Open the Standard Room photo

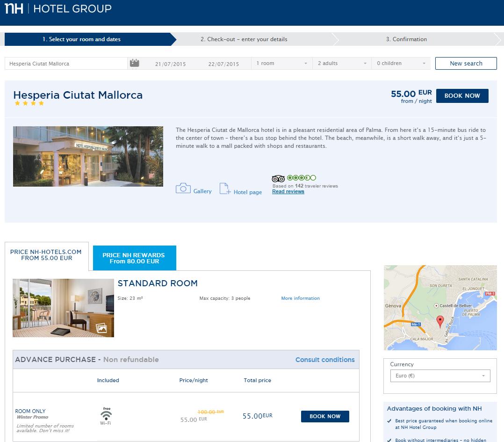click(x=63, y=308)
